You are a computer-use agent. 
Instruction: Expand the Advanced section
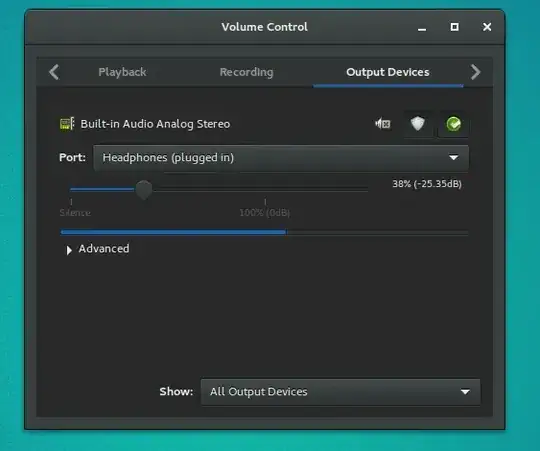point(98,249)
